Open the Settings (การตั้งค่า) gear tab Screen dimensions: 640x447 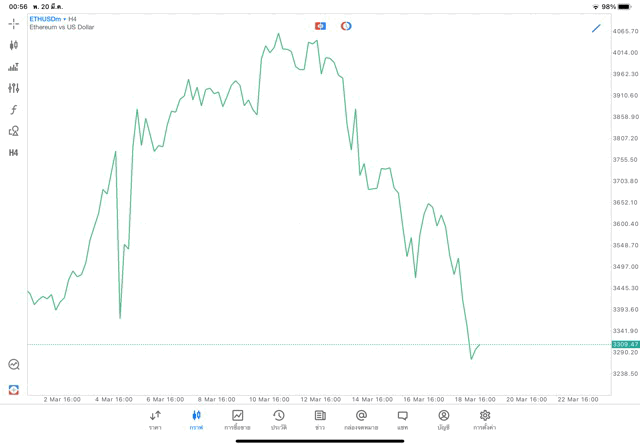pos(485,420)
